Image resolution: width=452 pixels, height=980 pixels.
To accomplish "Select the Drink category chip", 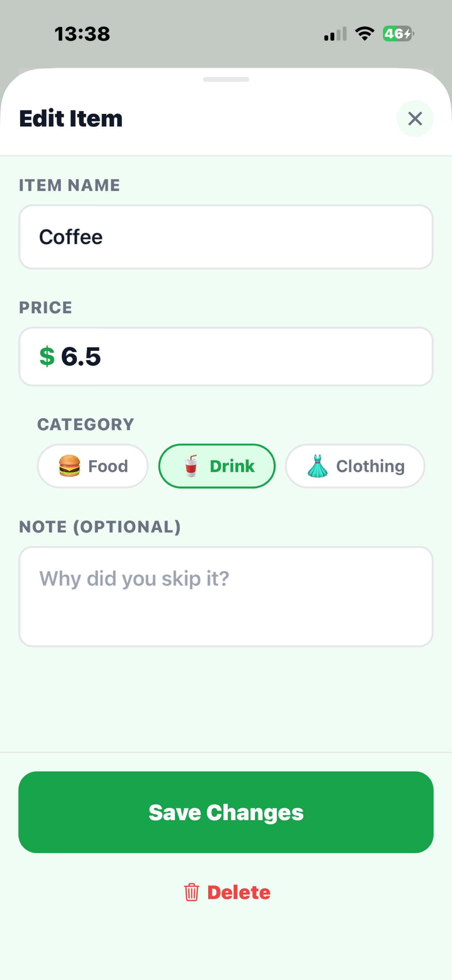I will pos(217,466).
